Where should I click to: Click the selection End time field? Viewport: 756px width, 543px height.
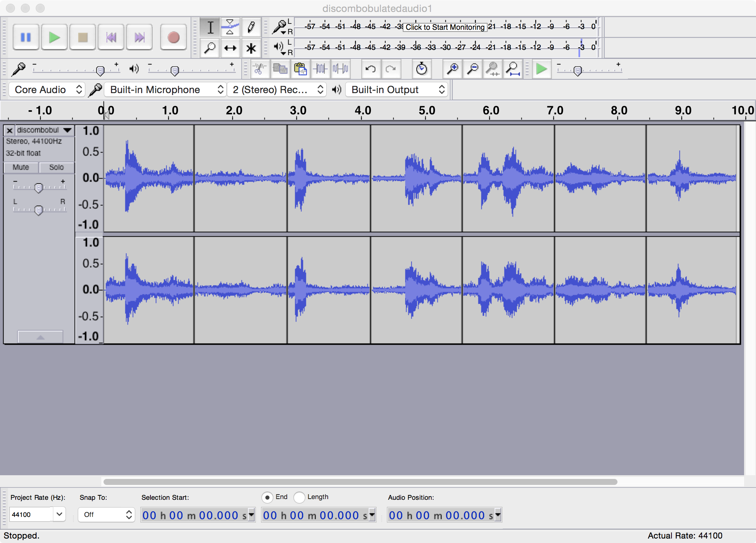click(x=318, y=515)
